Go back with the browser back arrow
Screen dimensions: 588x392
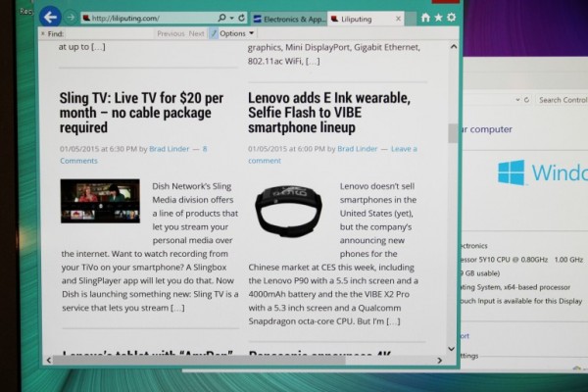(50, 17)
